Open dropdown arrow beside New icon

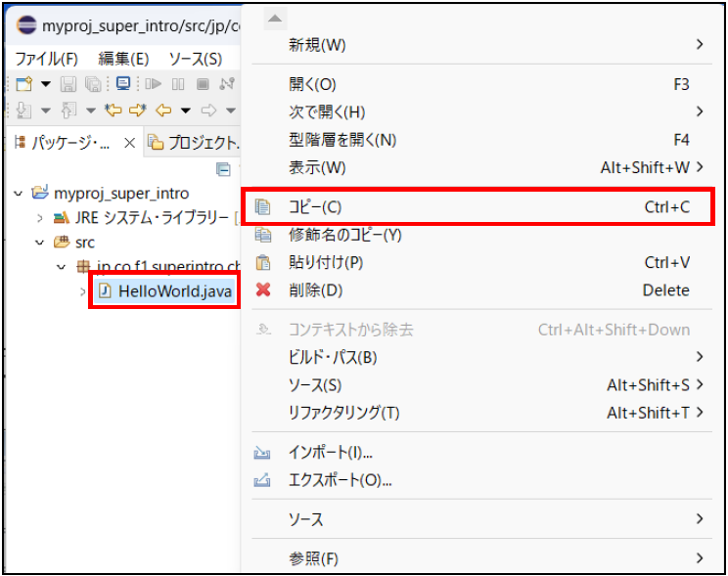click(44, 84)
